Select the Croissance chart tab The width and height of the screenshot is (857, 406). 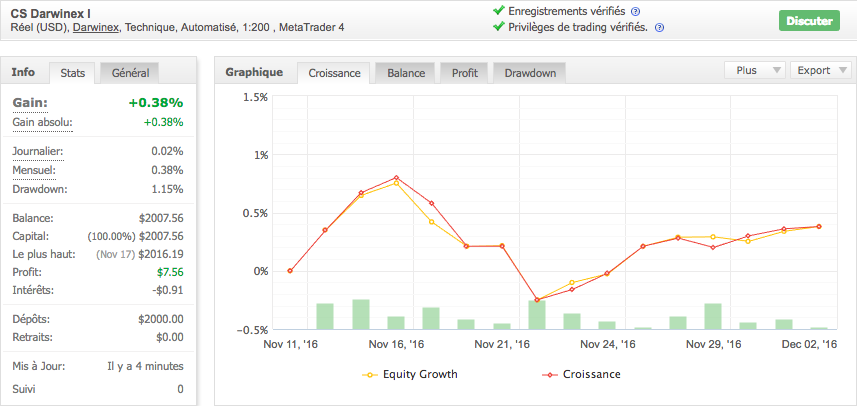334,73
